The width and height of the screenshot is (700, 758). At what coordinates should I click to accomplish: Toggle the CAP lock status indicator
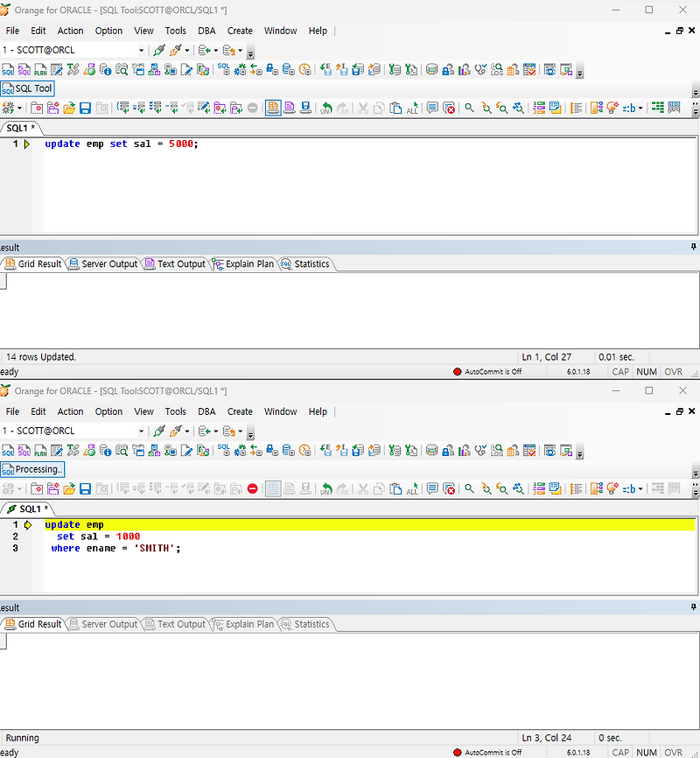(620, 371)
